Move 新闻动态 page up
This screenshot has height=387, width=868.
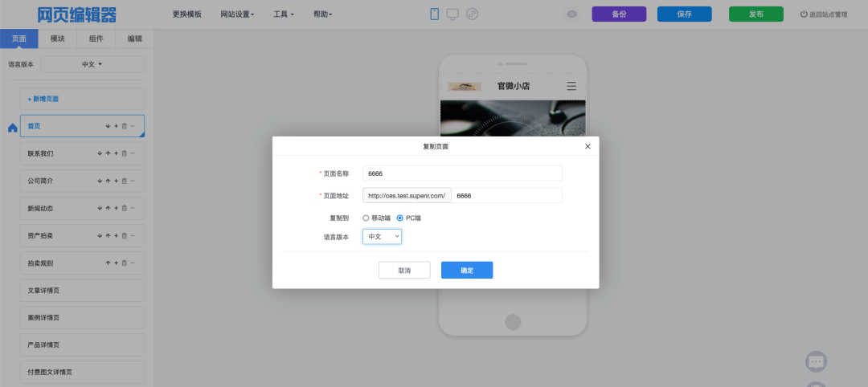pos(108,208)
